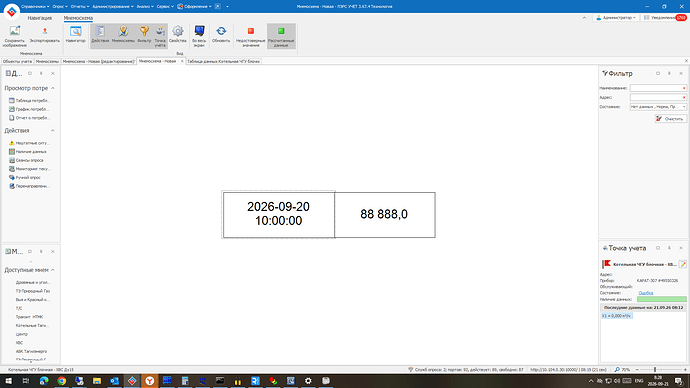The image size is (690, 388).
Task: Open the Справочники menu
Action: [35, 7]
